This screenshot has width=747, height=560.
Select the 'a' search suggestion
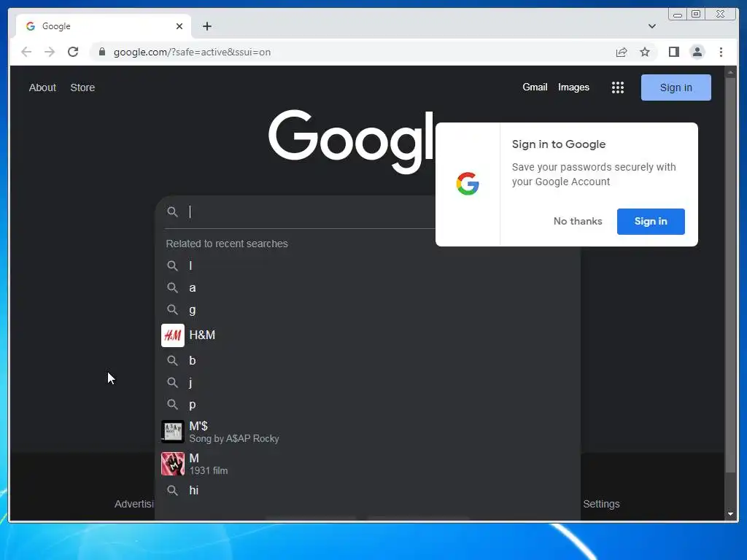[368, 287]
